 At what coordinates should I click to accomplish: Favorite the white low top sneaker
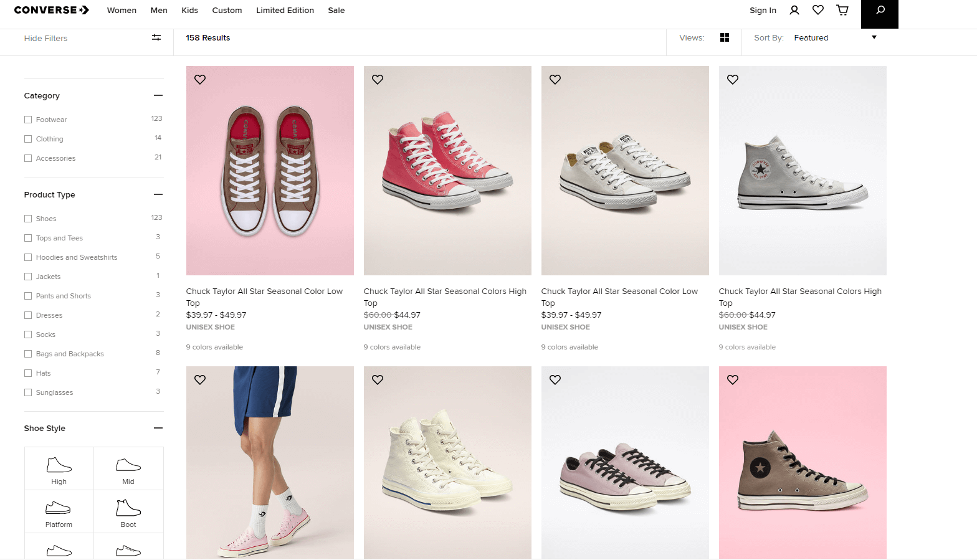(x=555, y=80)
